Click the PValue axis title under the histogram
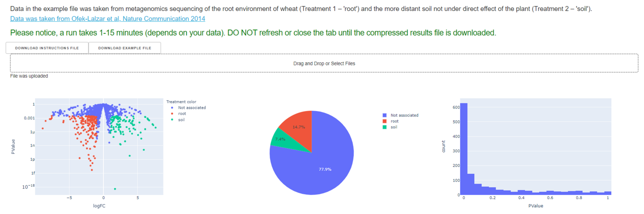 point(536,206)
